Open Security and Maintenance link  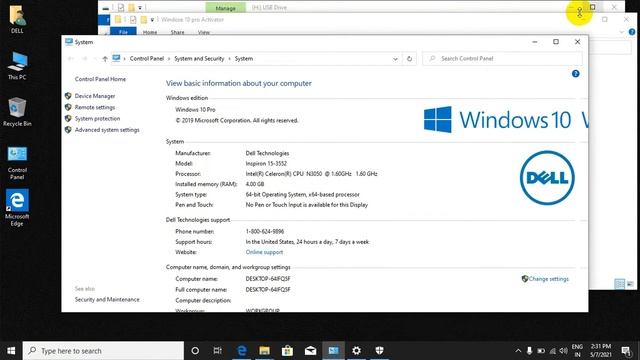point(107,300)
